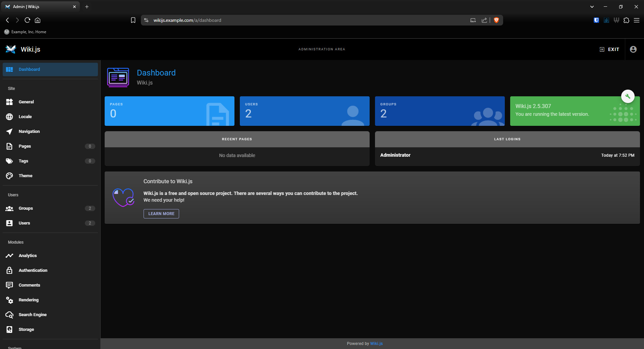Image resolution: width=644 pixels, height=349 pixels.
Task: Click the Wiki.js logo in header
Action: click(x=11, y=49)
